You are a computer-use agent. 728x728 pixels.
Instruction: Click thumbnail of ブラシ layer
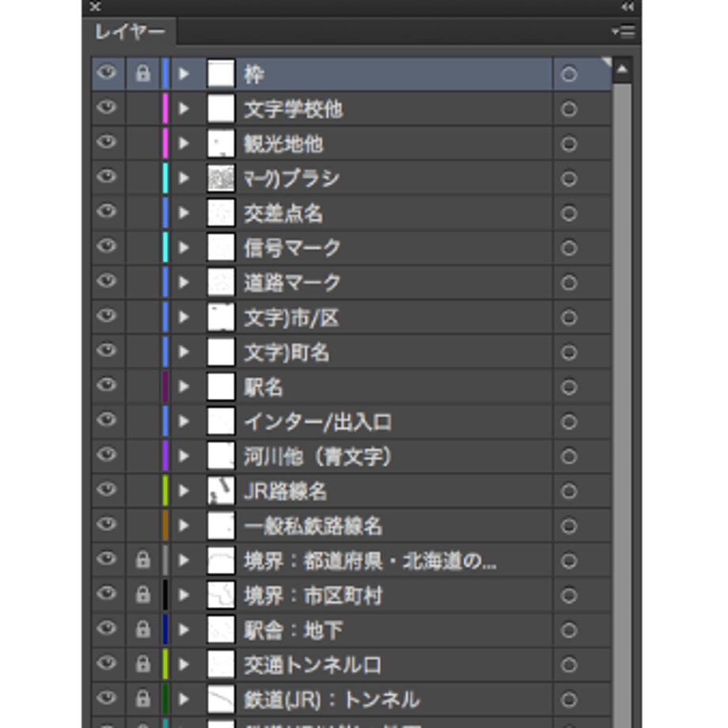[x=221, y=178]
